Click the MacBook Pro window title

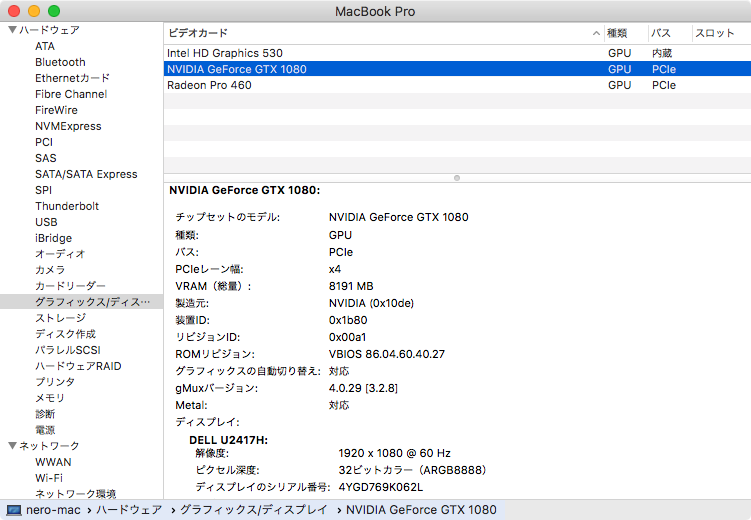[x=375, y=11]
